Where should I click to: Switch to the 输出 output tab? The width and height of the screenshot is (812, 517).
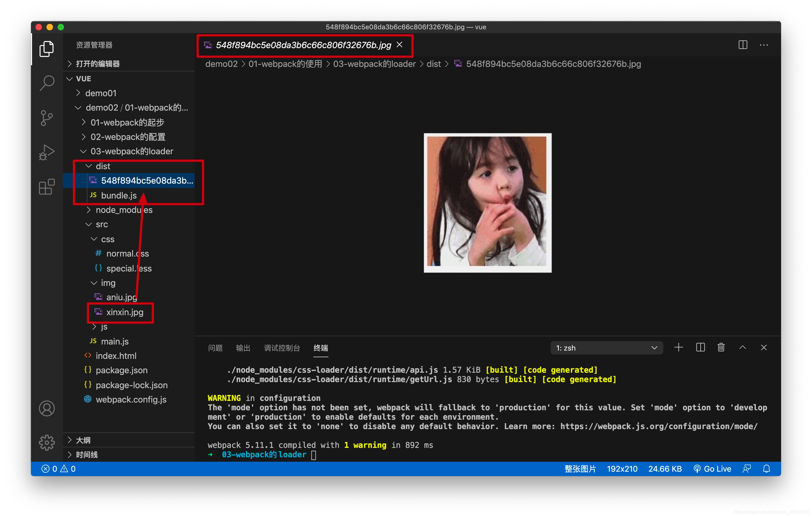click(243, 348)
